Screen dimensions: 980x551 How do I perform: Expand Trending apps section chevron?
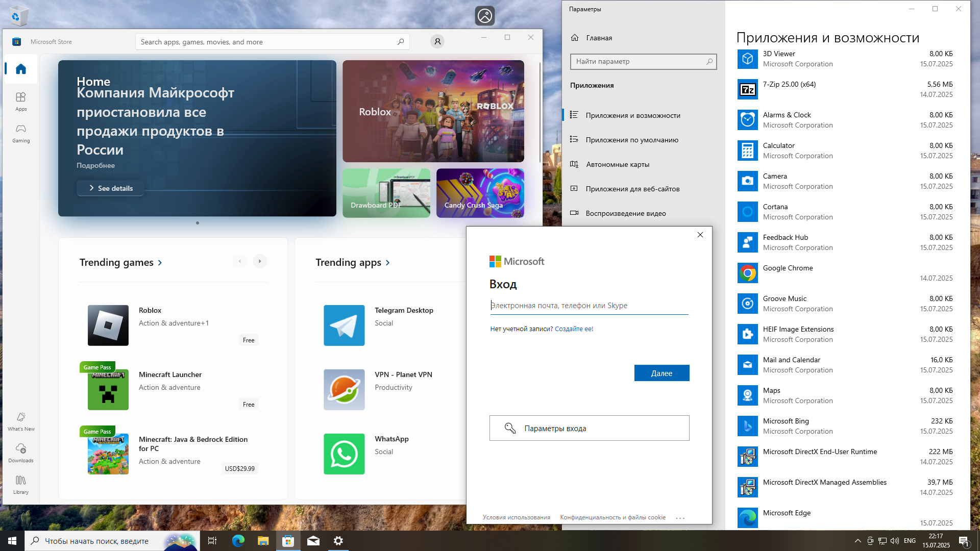point(388,263)
